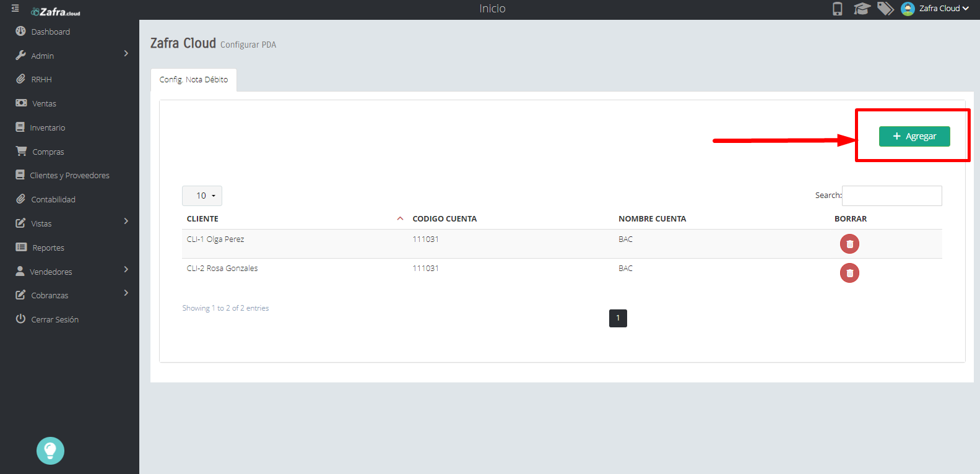The height and width of the screenshot is (474, 980).
Task: Delete the CLI-2 Rosa Gonzales row
Action: tap(849, 273)
